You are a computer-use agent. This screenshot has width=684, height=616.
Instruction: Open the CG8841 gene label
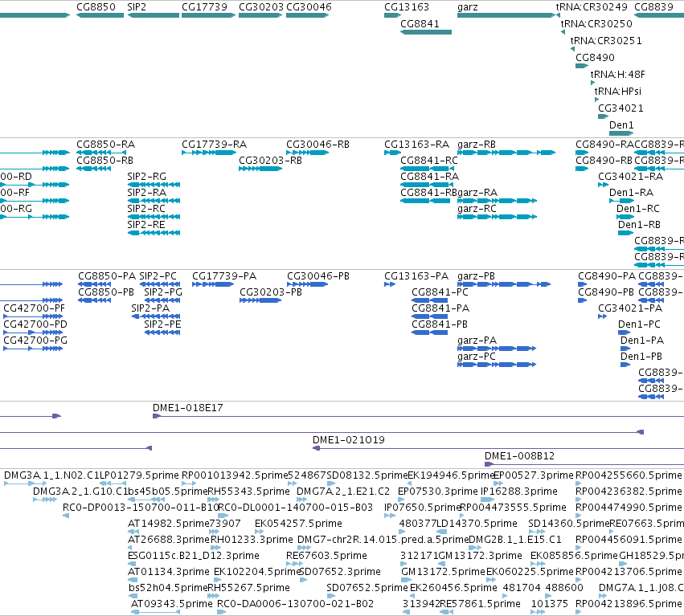tap(420, 24)
